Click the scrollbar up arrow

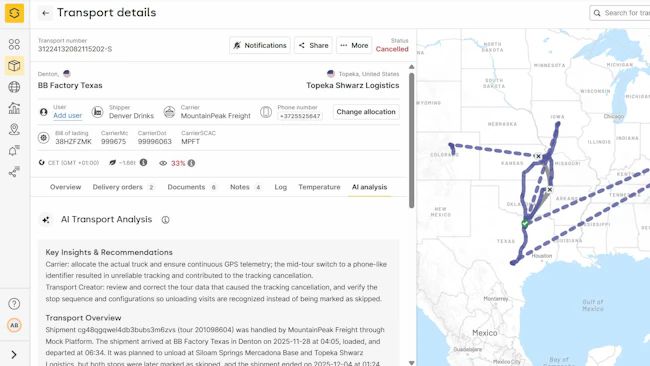pyautogui.click(x=411, y=67)
